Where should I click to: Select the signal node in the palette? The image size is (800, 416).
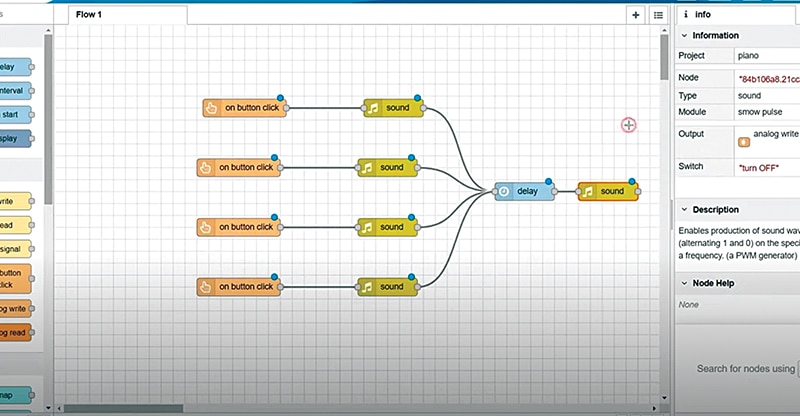point(15,249)
